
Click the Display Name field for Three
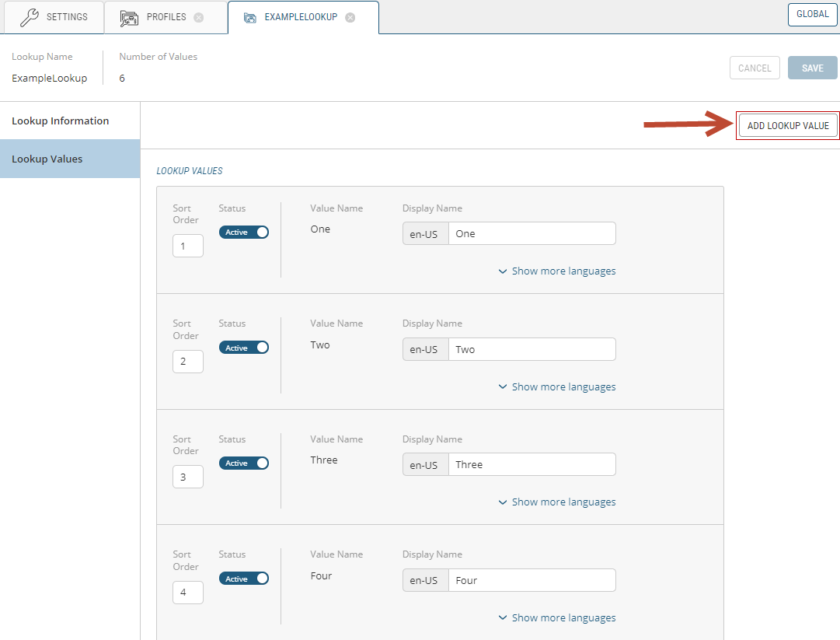(532, 465)
